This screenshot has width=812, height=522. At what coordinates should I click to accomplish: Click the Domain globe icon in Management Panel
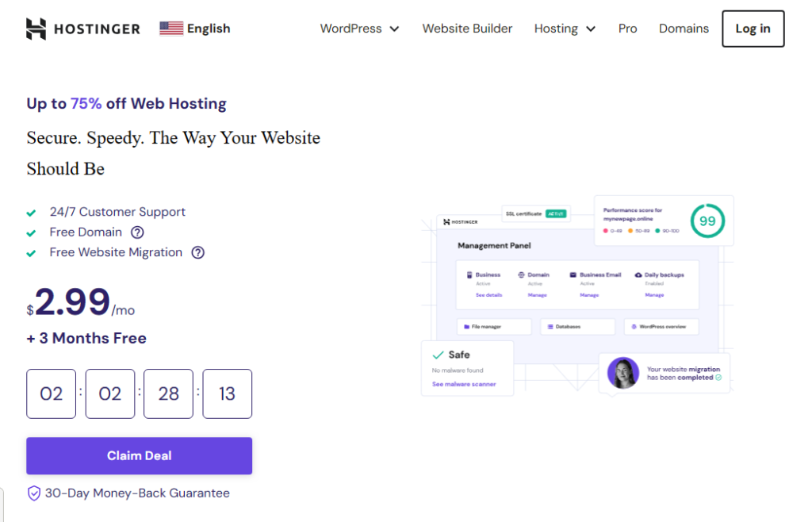tap(521, 274)
